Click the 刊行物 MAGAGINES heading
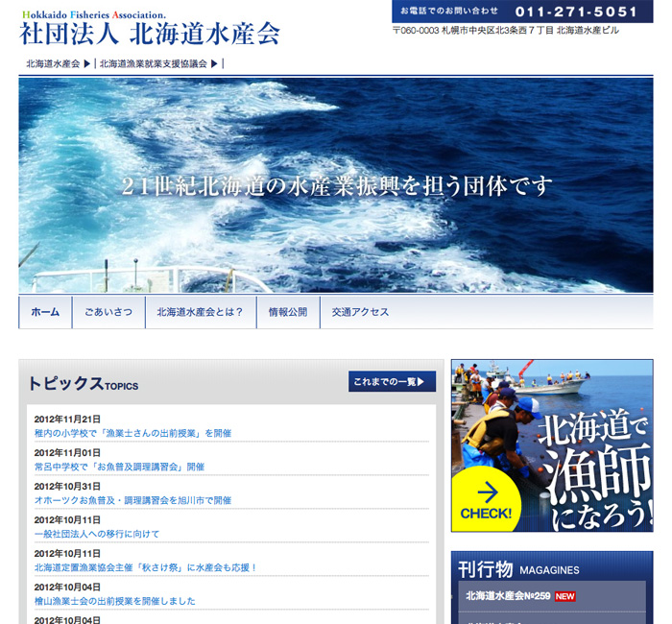 518,569
